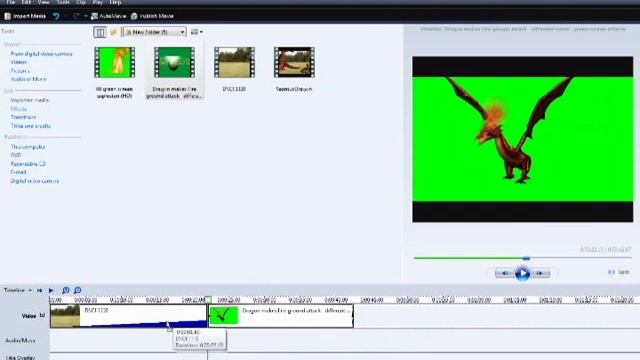Screen dimensions: 640x360
Task: Click the Title Overlay track label
Action: 20,358
